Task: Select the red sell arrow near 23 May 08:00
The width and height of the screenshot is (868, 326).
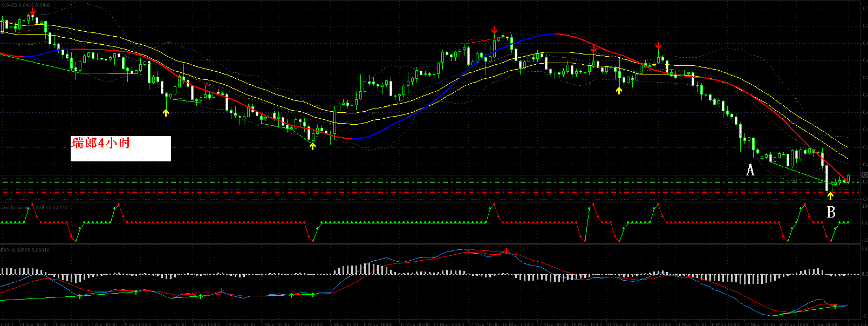Action: tap(658, 45)
